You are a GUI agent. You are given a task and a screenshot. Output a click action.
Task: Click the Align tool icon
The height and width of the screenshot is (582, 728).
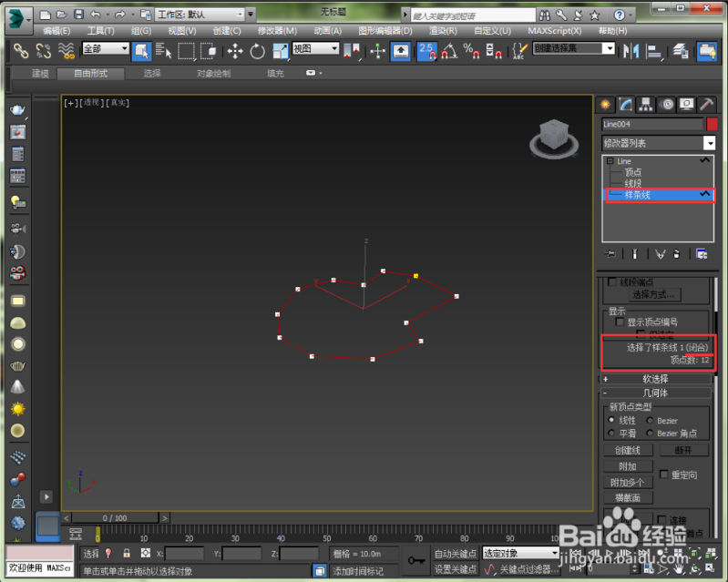[653, 51]
